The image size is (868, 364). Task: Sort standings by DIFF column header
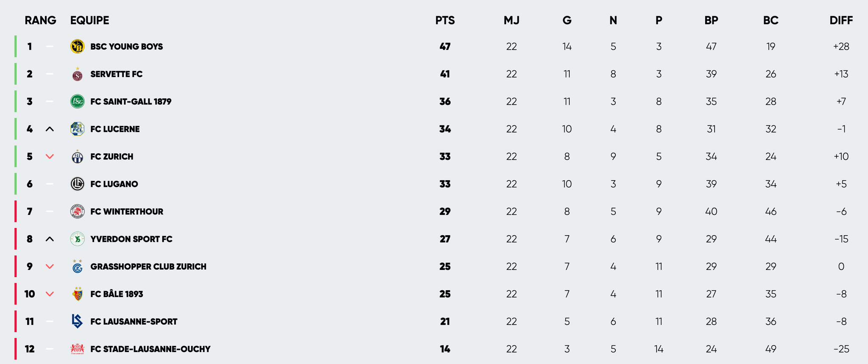[841, 20]
